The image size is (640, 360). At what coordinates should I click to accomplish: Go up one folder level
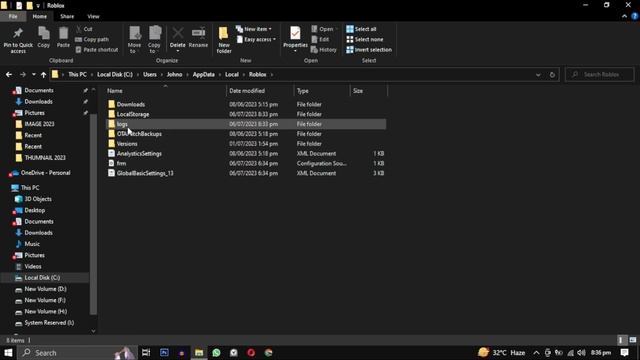tap(43, 75)
